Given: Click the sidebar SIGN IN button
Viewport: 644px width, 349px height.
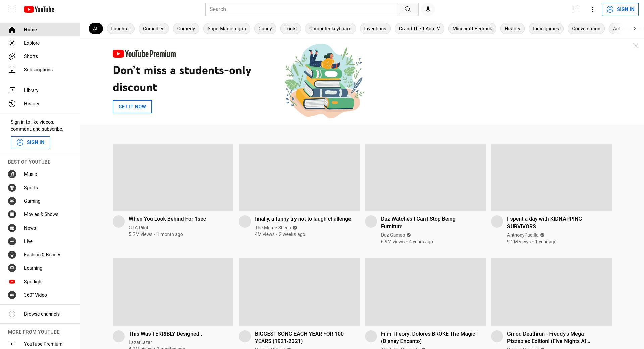Looking at the screenshot, I should [30, 142].
